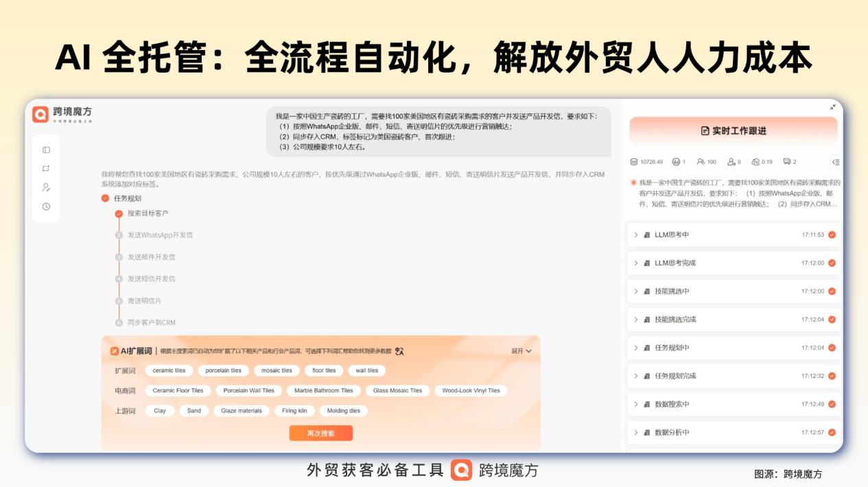Click the message icon showing 2

click(x=787, y=162)
